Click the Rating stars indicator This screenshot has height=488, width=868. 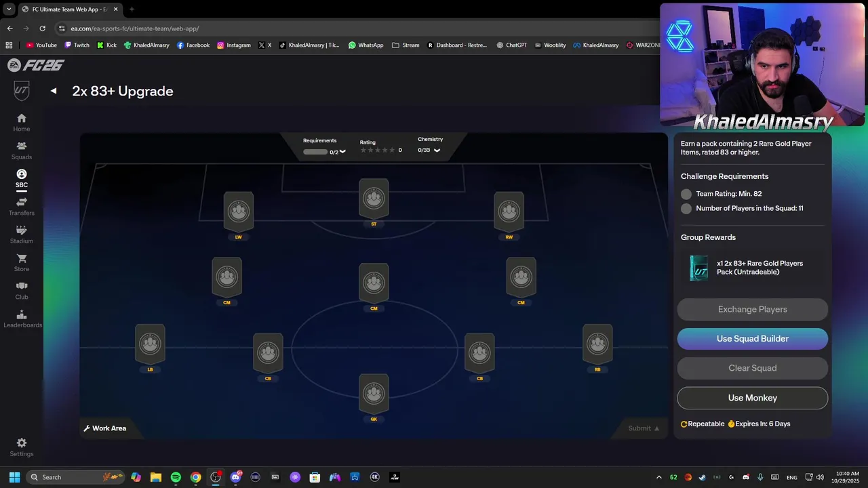pos(378,150)
